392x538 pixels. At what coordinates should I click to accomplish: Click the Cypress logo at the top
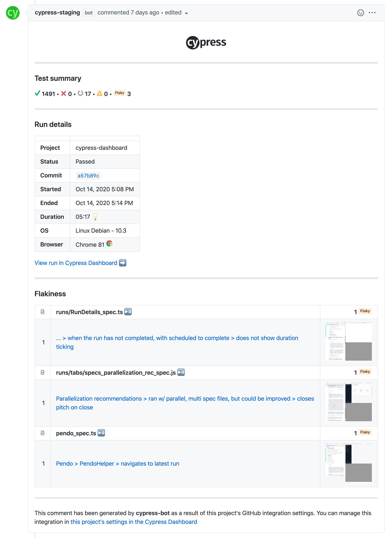(206, 42)
